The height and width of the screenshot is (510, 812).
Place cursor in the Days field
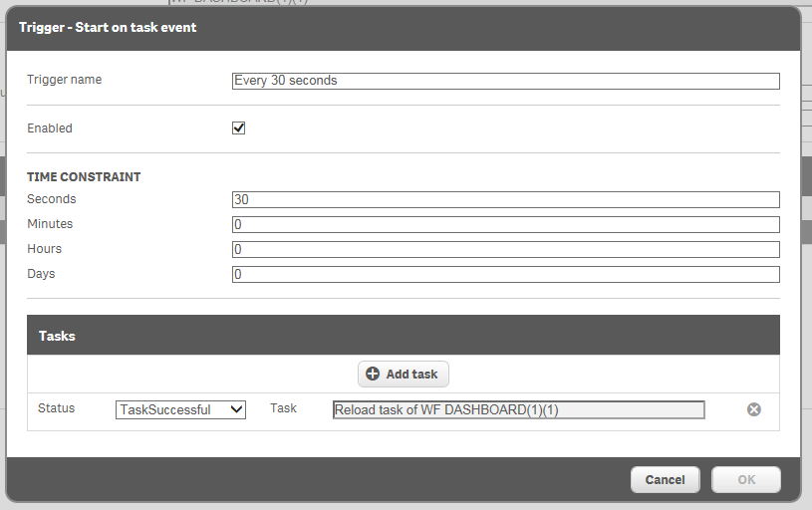point(505,274)
